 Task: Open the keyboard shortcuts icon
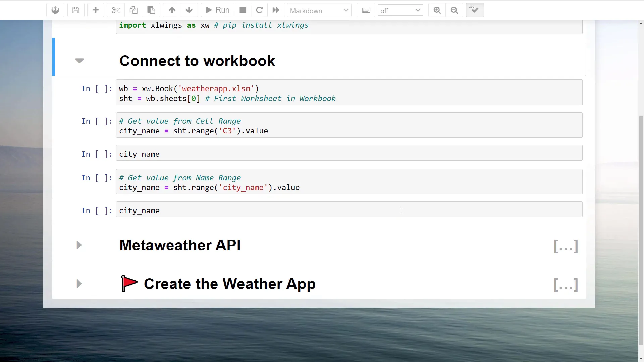coord(366,10)
